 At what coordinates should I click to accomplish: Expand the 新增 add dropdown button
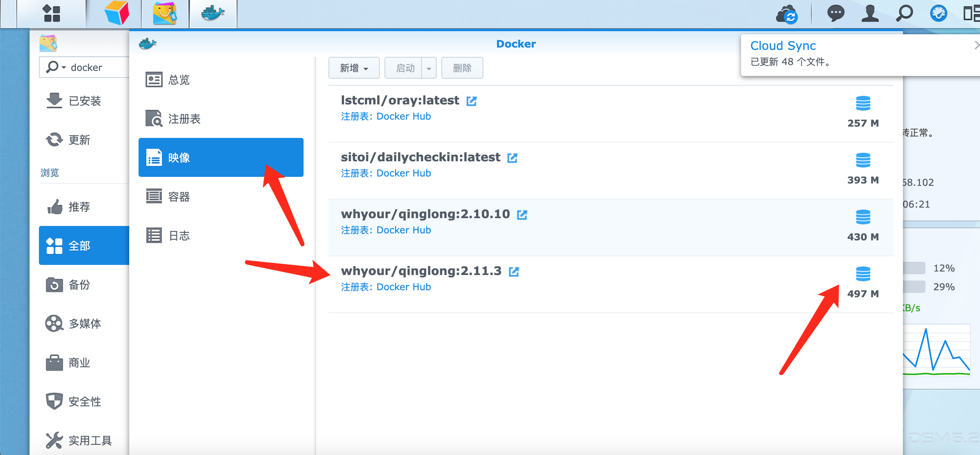pyautogui.click(x=354, y=68)
